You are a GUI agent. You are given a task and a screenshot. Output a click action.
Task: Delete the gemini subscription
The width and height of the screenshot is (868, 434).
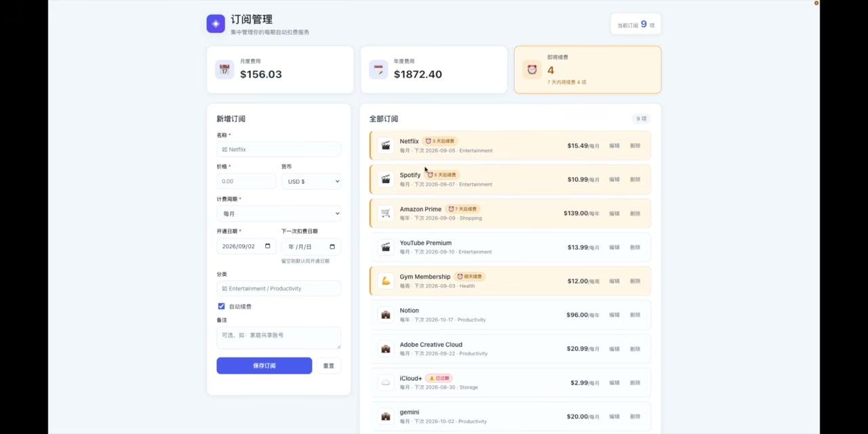pyautogui.click(x=635, y=417)
